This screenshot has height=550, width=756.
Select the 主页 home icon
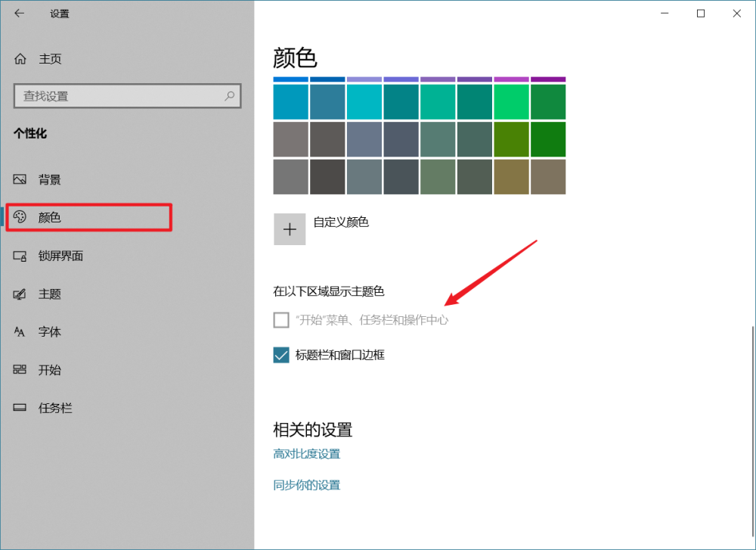pos(22,59)
